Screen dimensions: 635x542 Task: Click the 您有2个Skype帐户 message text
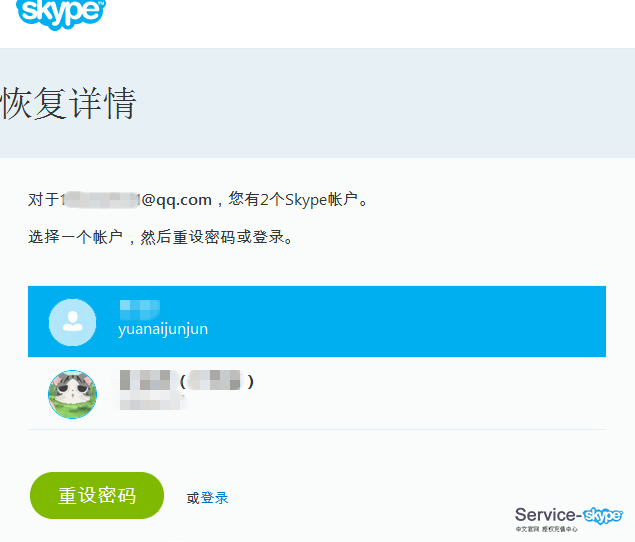(298, 200)
